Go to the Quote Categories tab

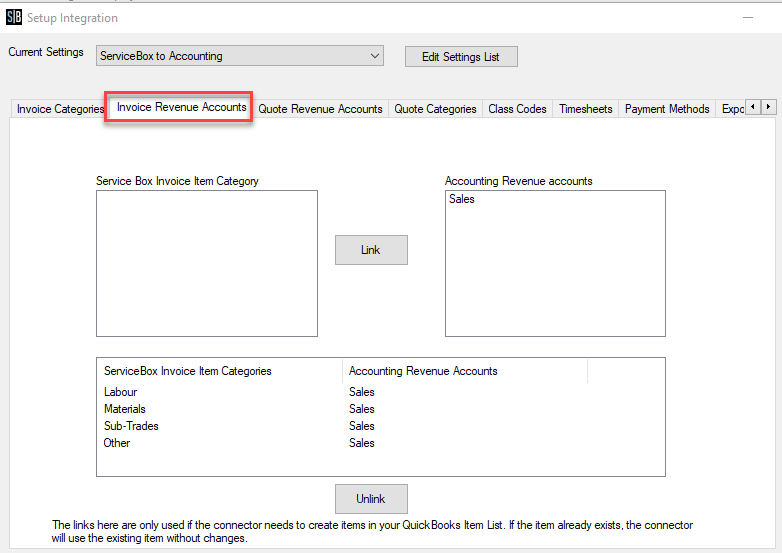435,109
